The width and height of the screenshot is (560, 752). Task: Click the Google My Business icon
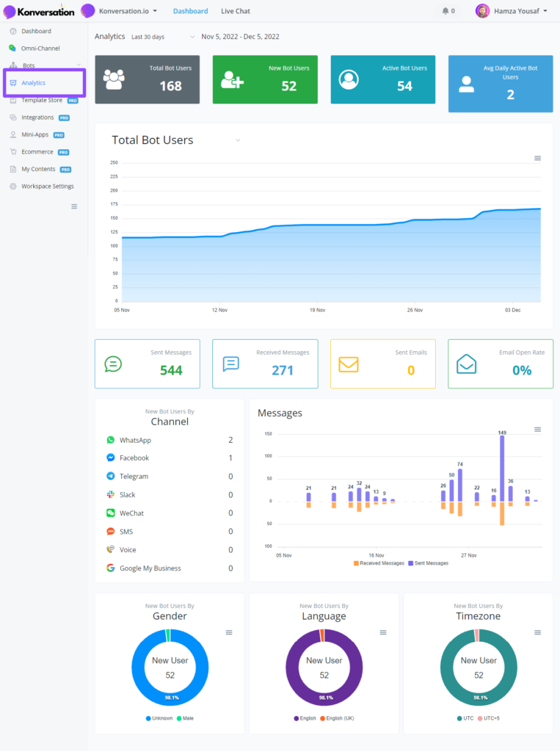111,568
